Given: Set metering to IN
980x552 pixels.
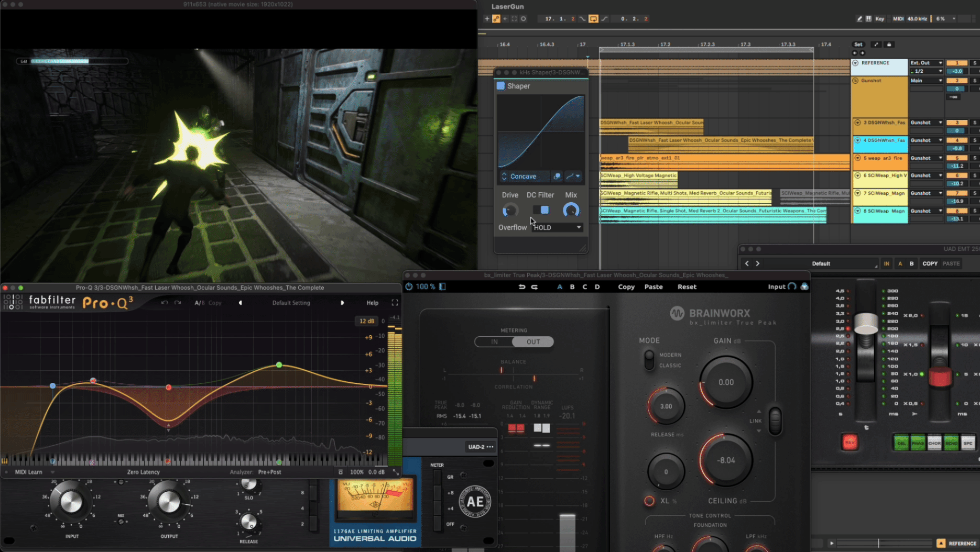Looking at the screenshot, I should click(494, 341).
